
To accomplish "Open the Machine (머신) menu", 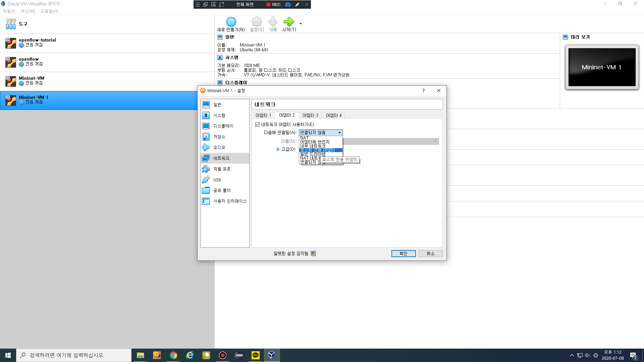I will pos(28,11).
